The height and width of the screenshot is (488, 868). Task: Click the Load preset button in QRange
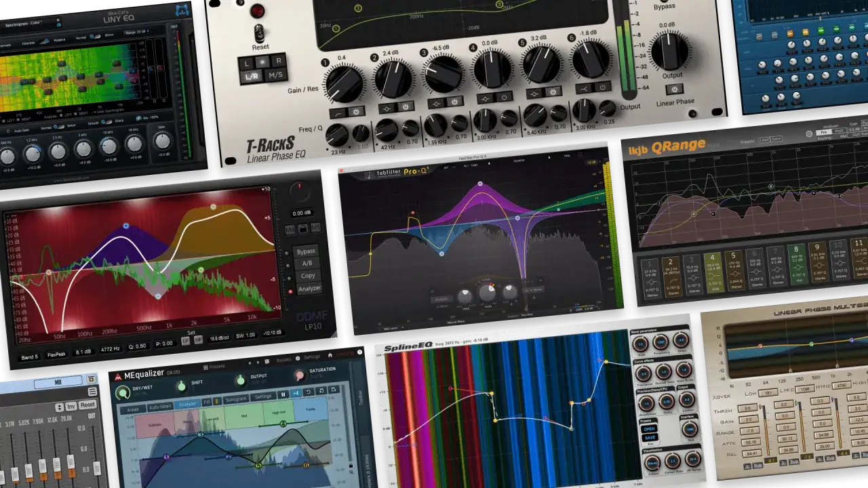[764, 140]
